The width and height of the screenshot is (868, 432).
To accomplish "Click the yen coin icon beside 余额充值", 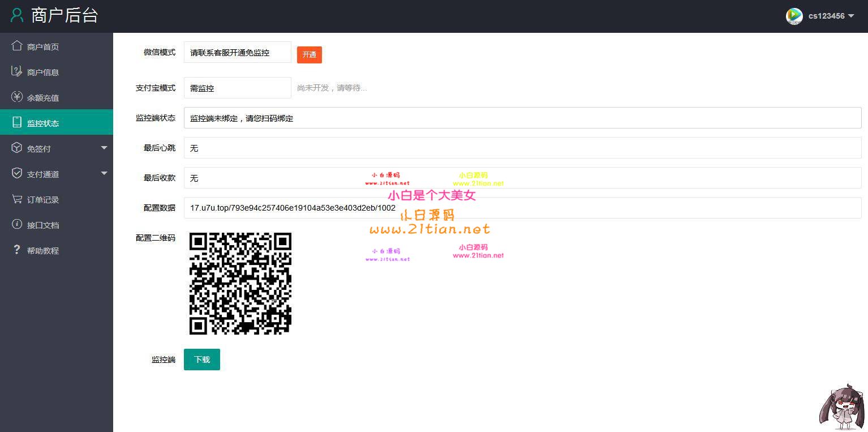I will [17, 97].
